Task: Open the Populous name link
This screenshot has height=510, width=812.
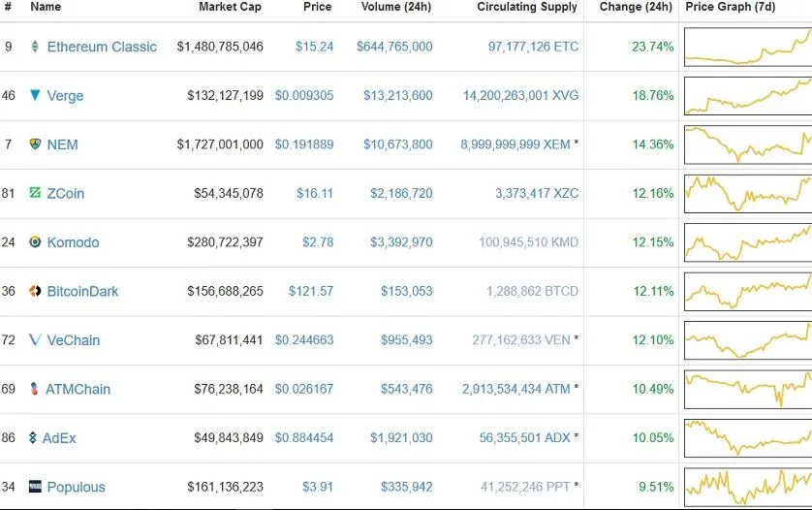Action: (77, 487)
